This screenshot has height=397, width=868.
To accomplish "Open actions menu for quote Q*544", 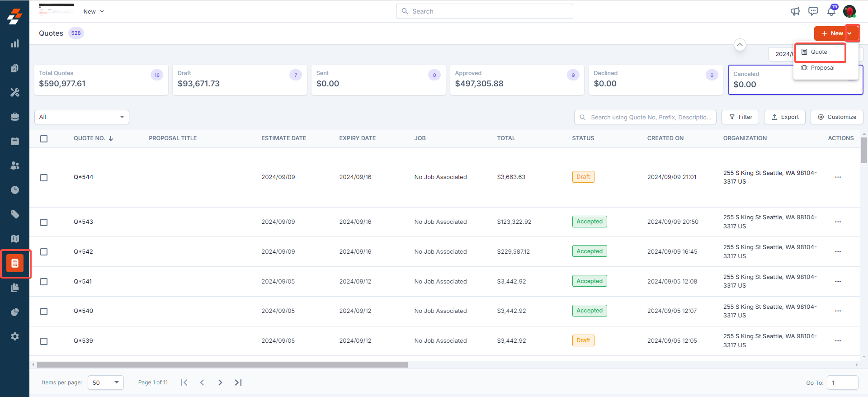I will (838, 177).
